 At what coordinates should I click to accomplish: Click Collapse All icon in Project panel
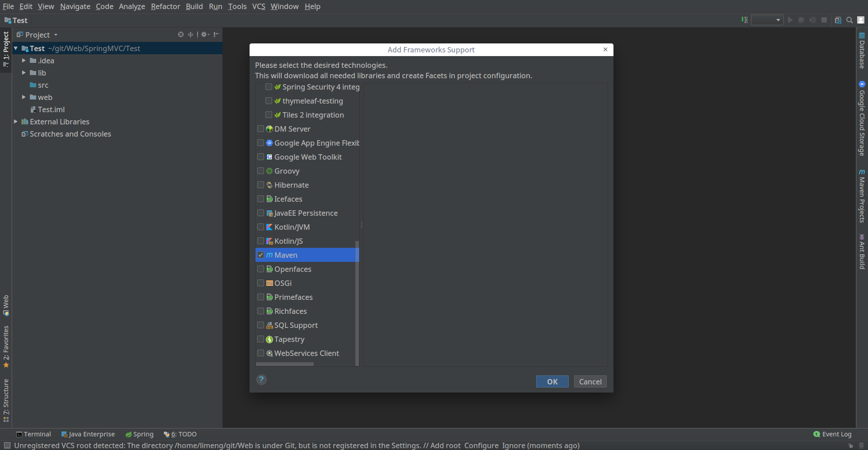[x=190, y=34]
